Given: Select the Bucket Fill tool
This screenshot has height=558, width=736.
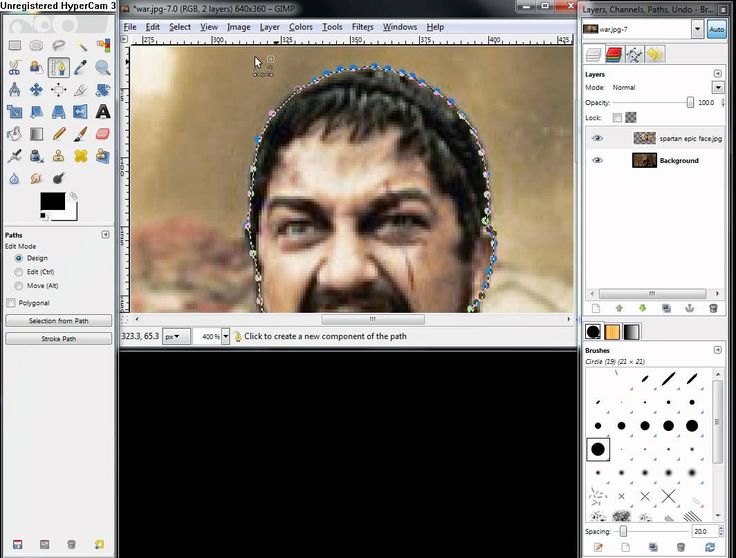Looking at the screenshot, I should 15,134.
